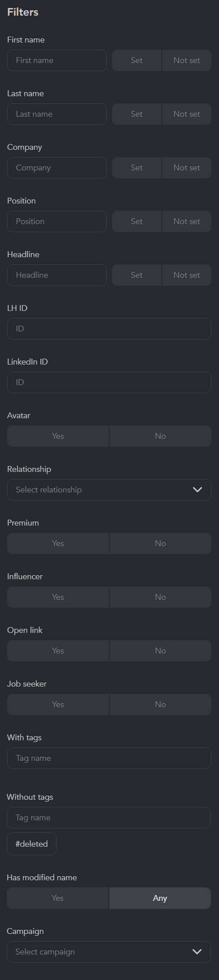The height and width of the screenshot is (980, 219).
Task: Select Yes for Job seeker filter
Action: (58, 704)
